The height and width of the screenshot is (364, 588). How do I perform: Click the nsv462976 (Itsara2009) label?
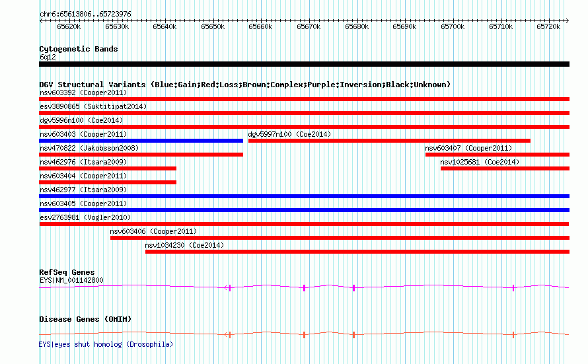[83, 162]
